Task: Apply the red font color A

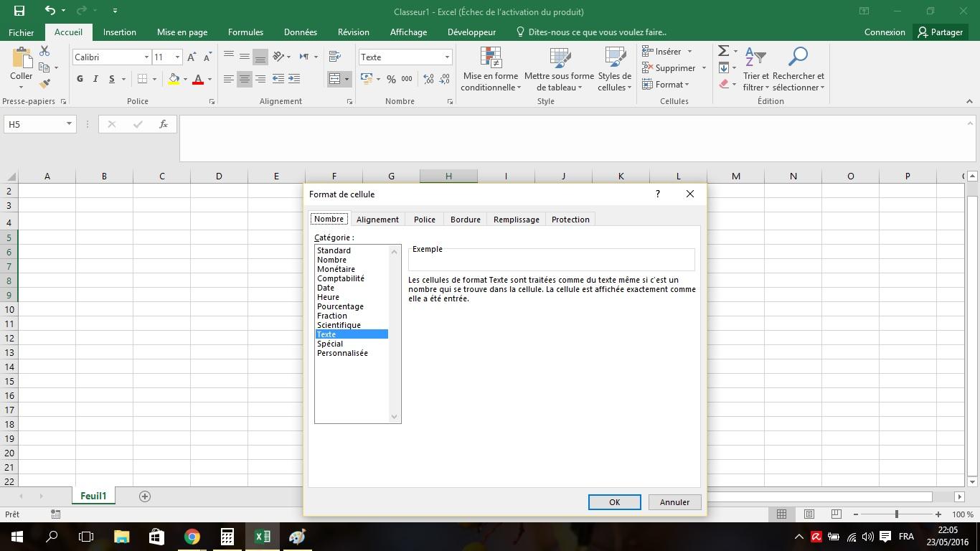Action: (x=198, y=79)
